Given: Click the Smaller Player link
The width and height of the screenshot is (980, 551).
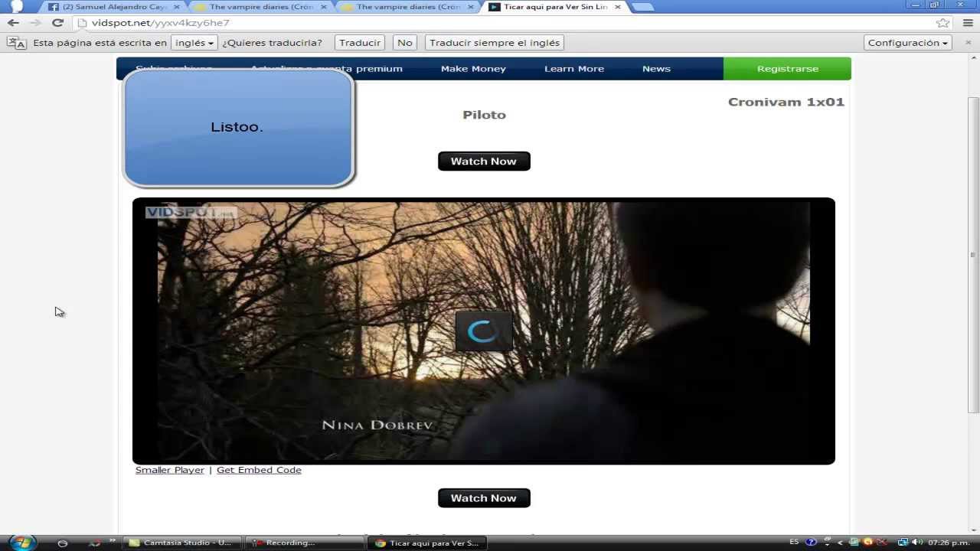Looking at the screenshot, I should pyautogui.click(x=170, y=470).
